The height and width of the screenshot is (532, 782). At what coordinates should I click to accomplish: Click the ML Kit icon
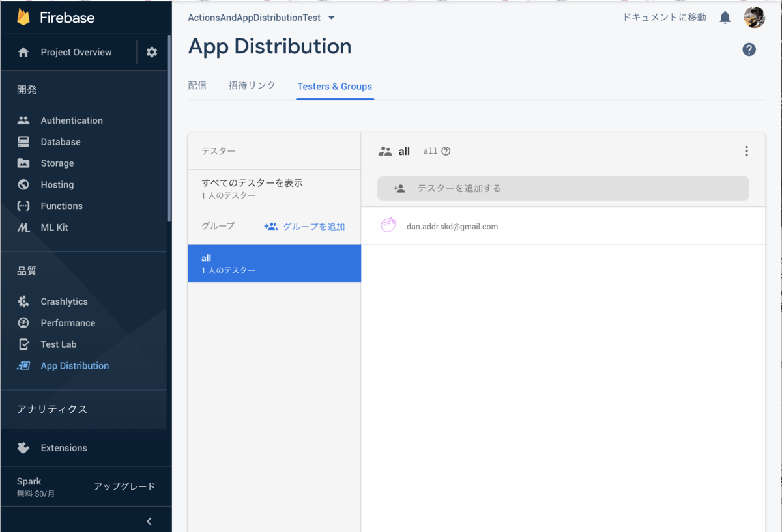[x=23, y=227]
